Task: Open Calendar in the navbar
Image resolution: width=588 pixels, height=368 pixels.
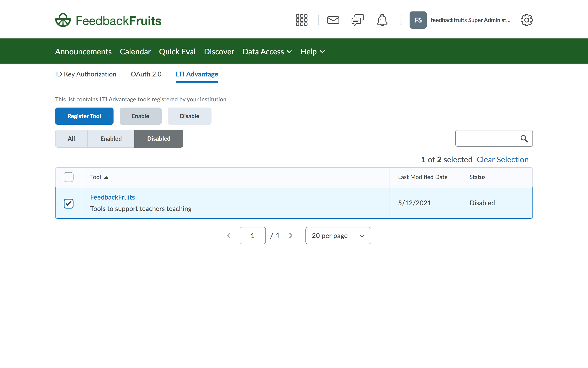Action: (x=135, y=52)
